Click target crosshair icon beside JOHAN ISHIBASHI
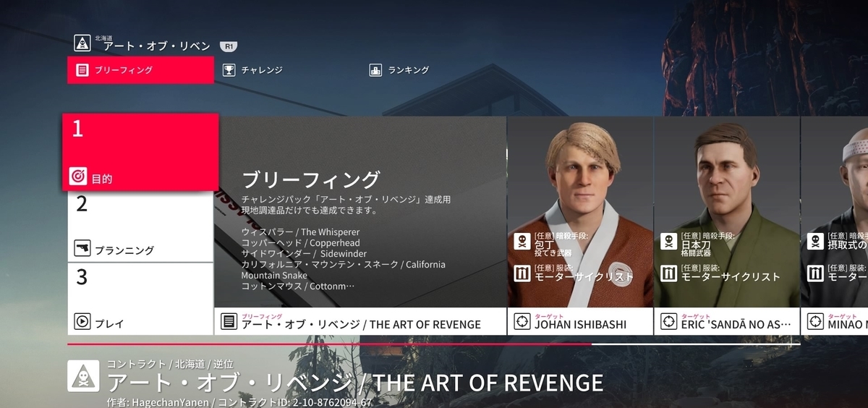This screenshot has height=408, width=868. (x=522, y=322)
